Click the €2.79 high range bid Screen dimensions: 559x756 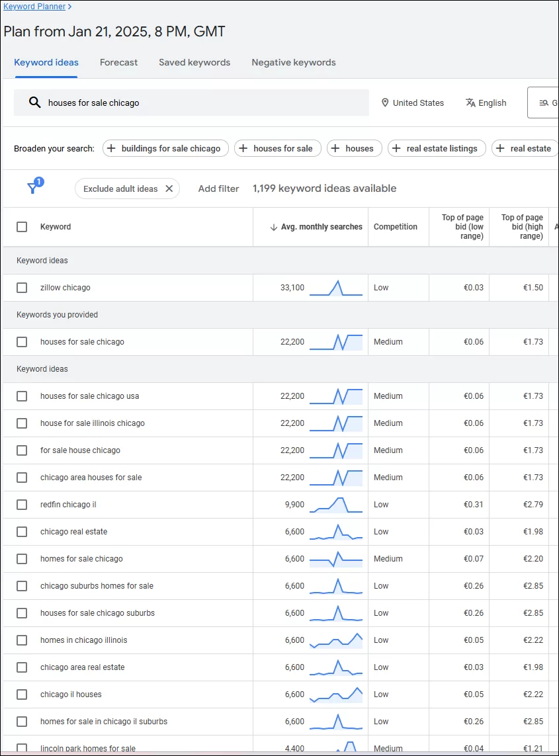533,505
